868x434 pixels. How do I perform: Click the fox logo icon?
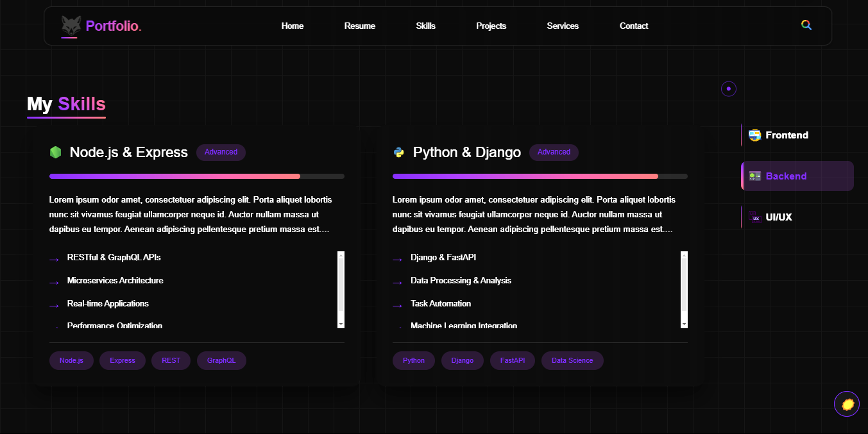point(71,26)
